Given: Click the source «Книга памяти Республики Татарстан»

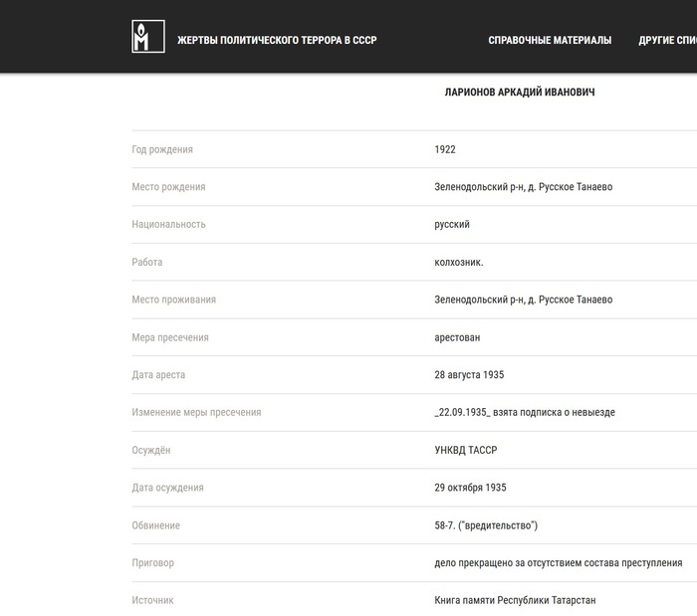Looking at the screenshot, I should (x=515, y=600).
